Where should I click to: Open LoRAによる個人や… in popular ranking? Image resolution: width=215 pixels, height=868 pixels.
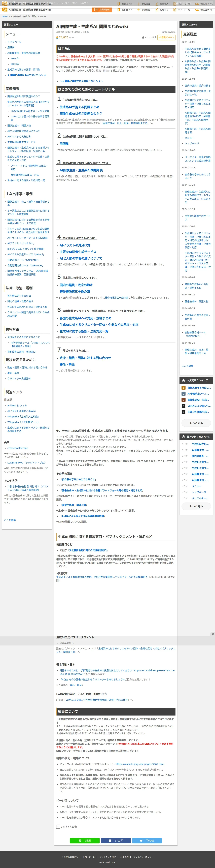(199, 406)
